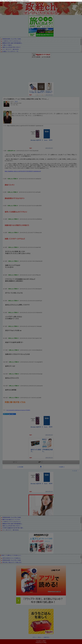Image resolution: width=82 pixels, height=644 pixels.
Task: Go to the next article link 次の記事
Action: tap(61, 467)
